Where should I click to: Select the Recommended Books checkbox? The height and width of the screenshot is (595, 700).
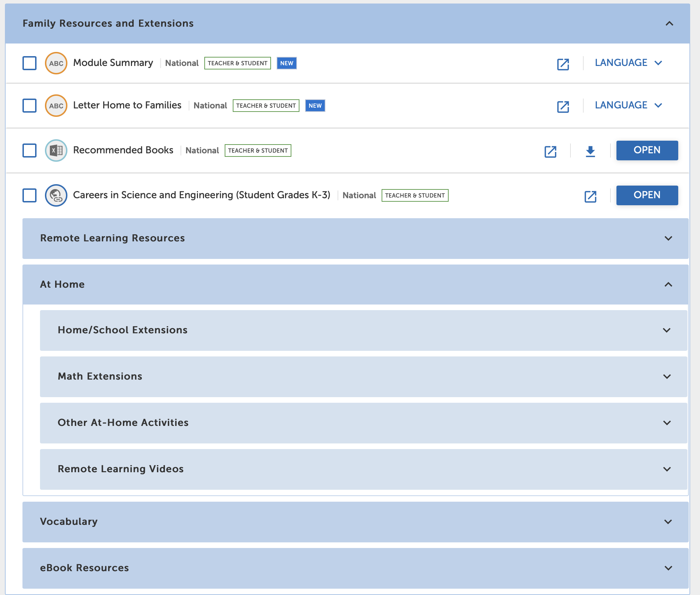click(x=29, y=150)
